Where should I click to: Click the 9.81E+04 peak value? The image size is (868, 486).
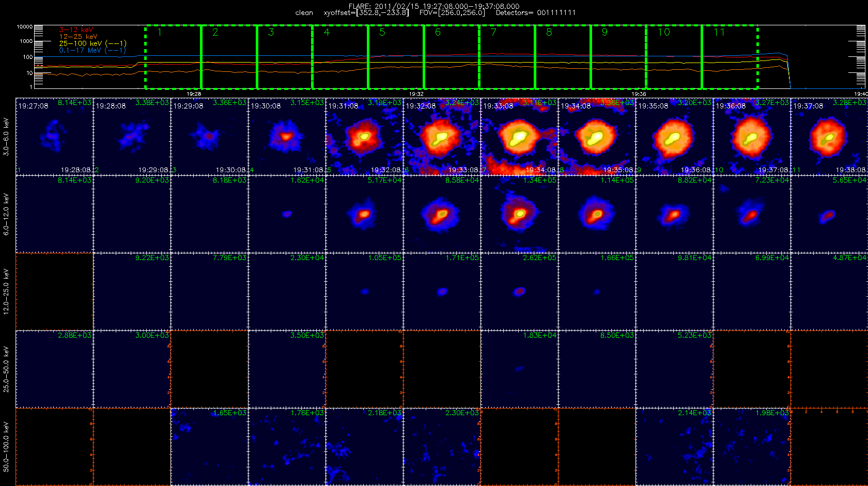pos(694,258)
